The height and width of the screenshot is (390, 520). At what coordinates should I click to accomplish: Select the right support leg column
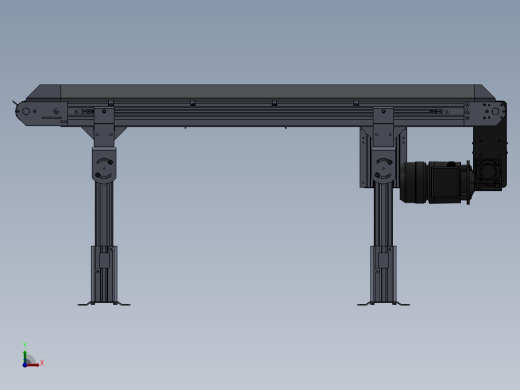(x=383, y=213)
